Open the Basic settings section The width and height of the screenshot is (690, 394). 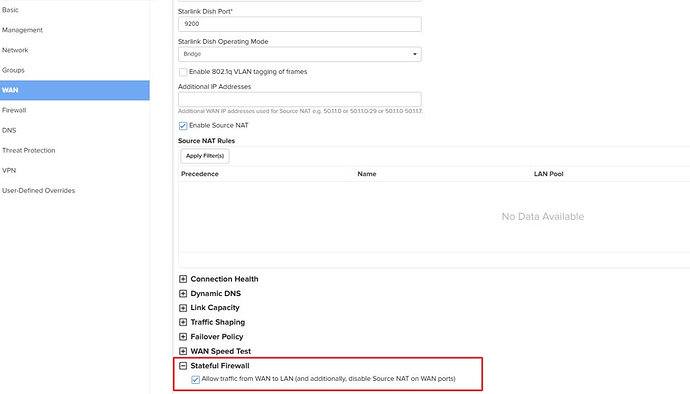pos(10,10)
